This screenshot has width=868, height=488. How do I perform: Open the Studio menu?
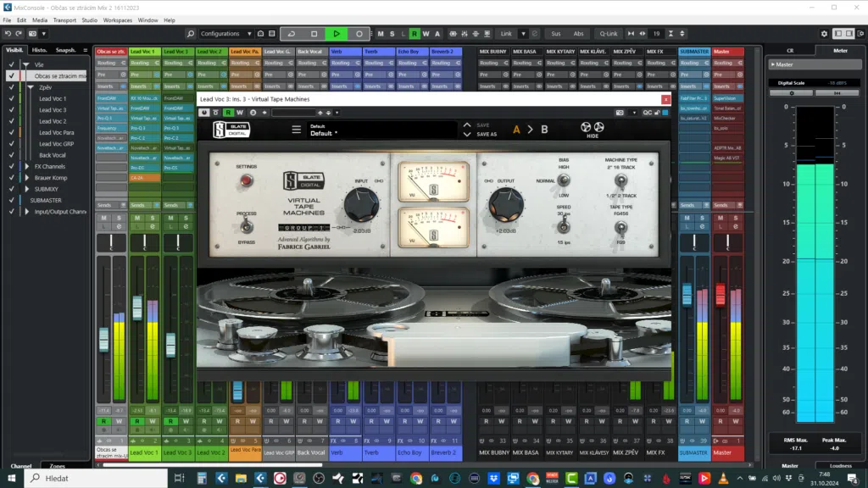pos(90,19)
